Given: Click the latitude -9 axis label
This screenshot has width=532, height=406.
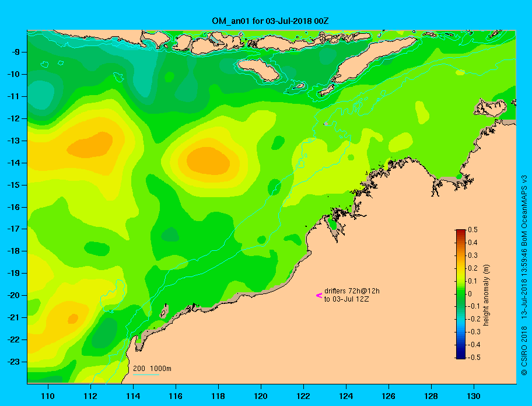Looking at the screenshot, I should (x=15, y=52).
